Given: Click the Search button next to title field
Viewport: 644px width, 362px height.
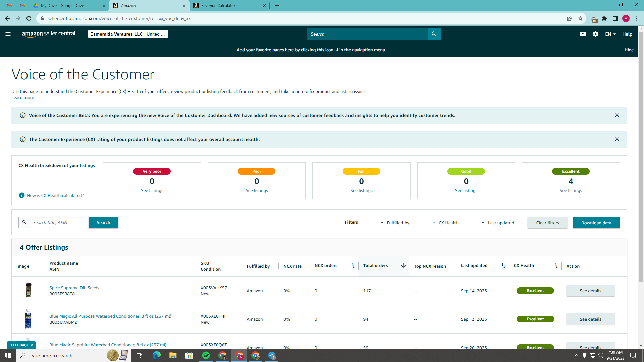Looking at the screenshot, I should pos(103,222).
